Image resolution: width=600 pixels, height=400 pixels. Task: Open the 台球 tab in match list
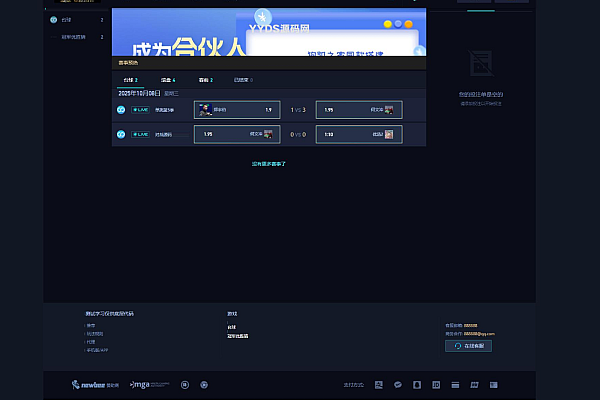tap(130, 79)
